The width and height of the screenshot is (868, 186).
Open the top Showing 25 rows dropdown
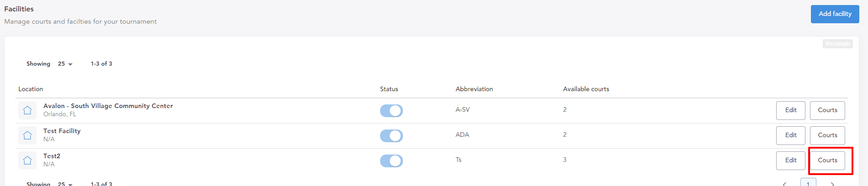click(x=65, y=64)
